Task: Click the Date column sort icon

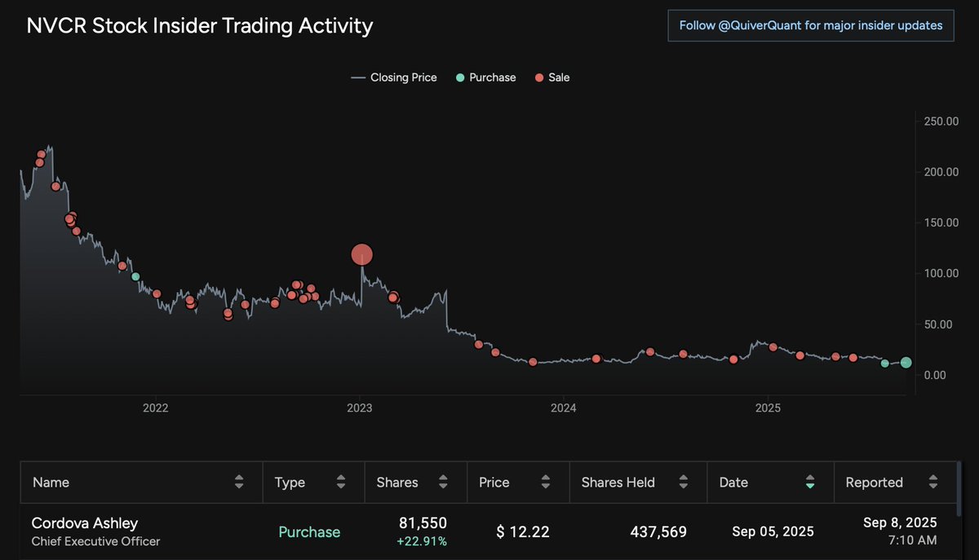Action: tap(809, 483)
